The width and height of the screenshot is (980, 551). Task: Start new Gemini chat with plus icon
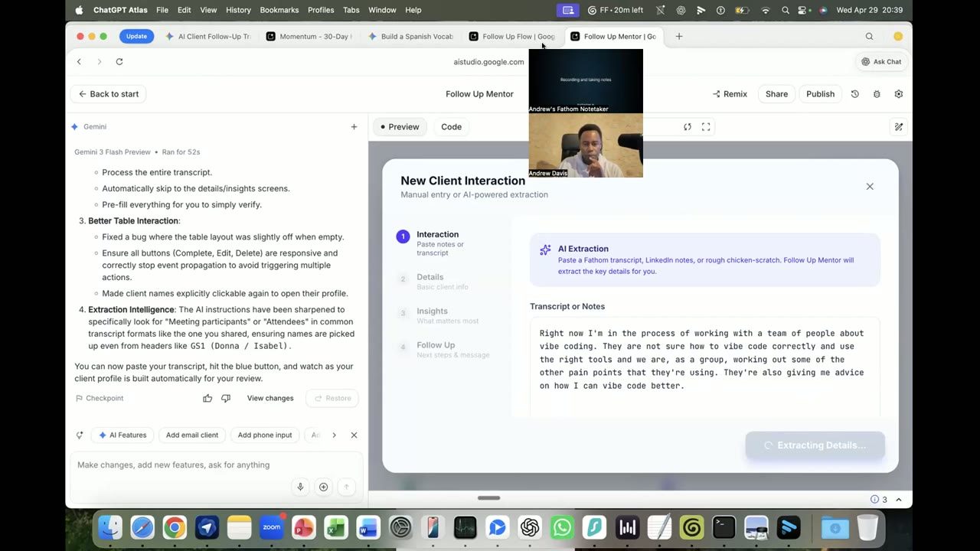(354, 127)
